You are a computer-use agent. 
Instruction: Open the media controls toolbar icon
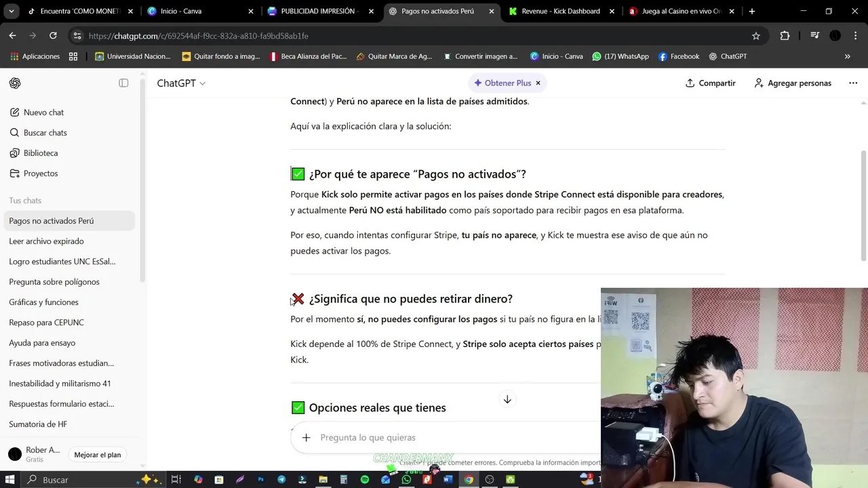(x=816, y=36)
